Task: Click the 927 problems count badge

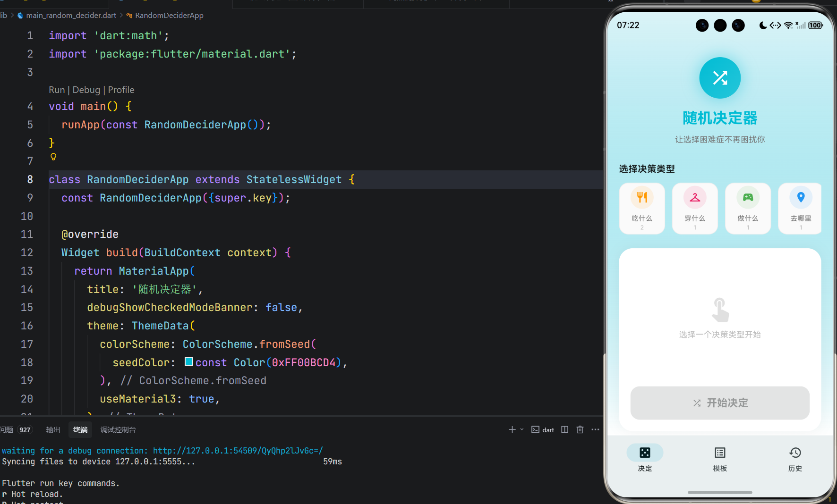Action: click(25, 430)
